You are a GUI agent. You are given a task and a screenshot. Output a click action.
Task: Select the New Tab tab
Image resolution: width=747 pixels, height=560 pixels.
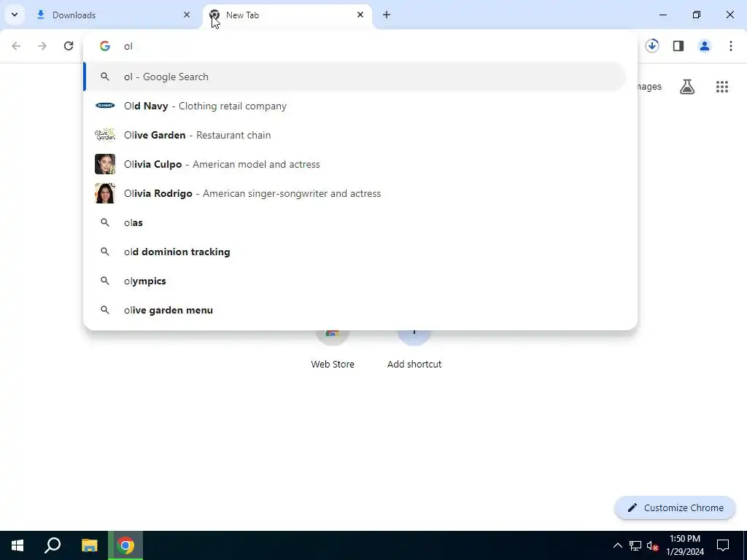pyautogui.click(x=287, y=15)
